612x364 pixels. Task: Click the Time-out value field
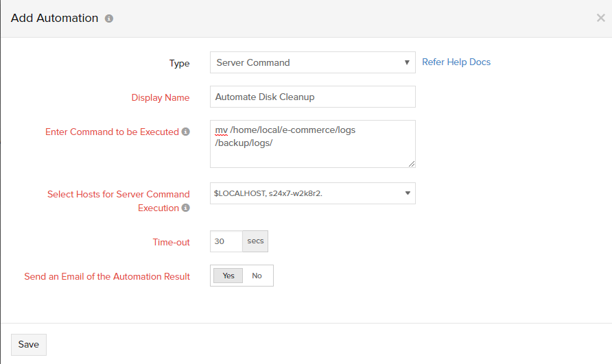tap(226, 241)
